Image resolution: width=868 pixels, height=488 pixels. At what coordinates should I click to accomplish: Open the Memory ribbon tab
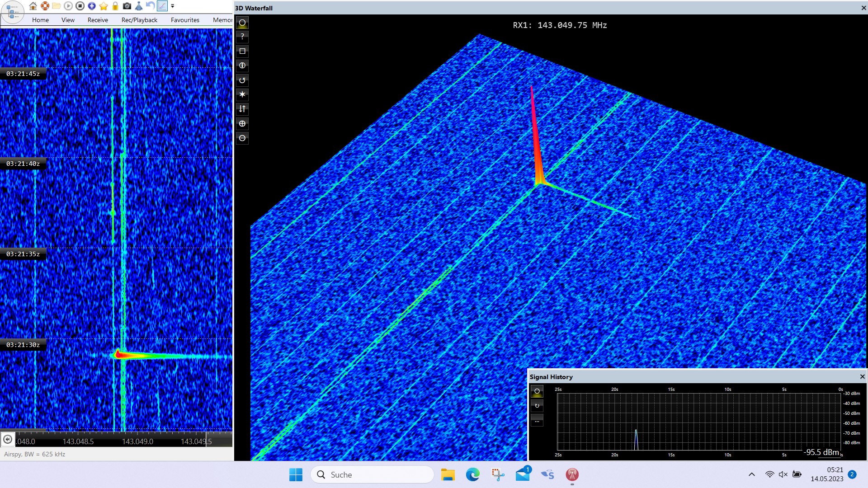(x=222, y=20)
